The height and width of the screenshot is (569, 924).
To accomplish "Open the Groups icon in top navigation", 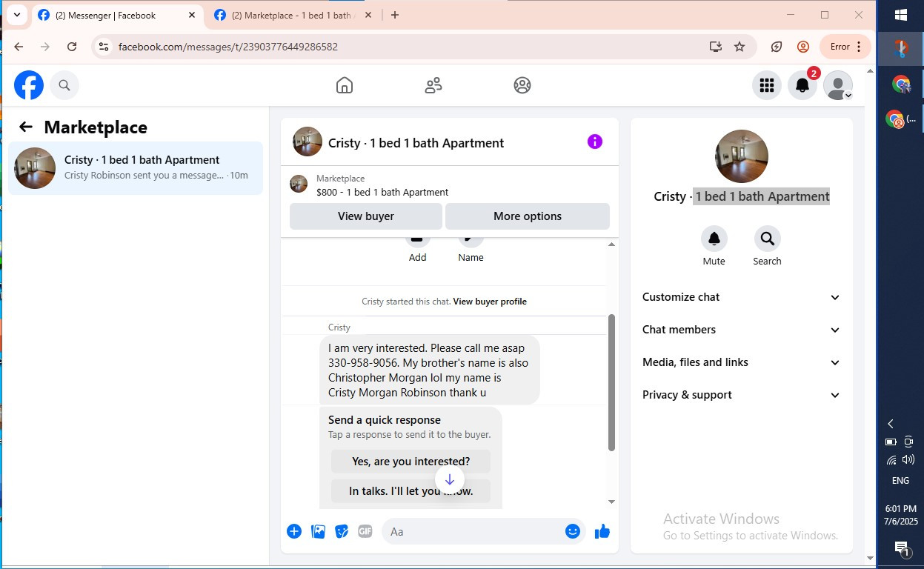I will tap(522, 85).
